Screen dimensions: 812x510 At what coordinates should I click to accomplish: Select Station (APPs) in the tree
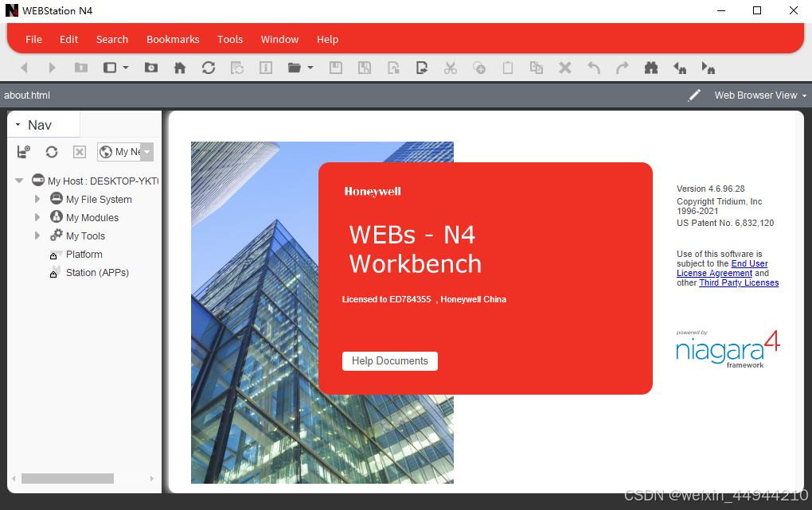coord(89,273)
